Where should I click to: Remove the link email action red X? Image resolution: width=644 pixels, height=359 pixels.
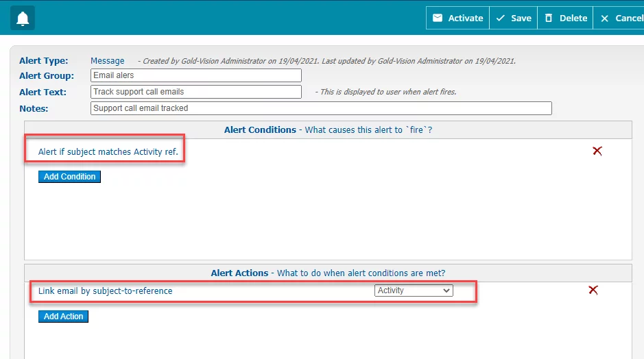[x=593, y=290]
